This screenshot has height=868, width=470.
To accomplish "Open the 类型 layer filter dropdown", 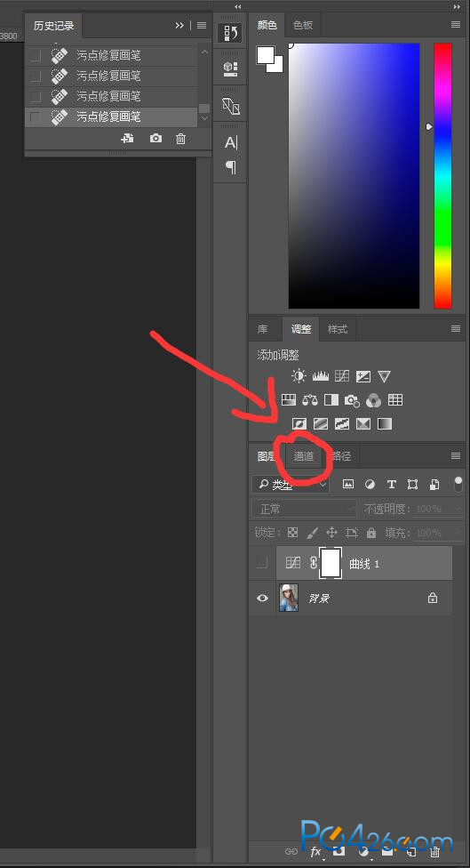I will [291, 485].
